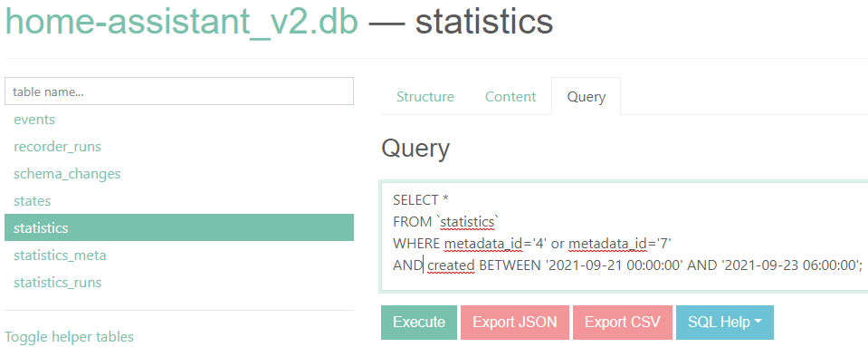Switch to the Structure tab
The width and height of the screenshot is (868, 347).
tap(425, 96)
